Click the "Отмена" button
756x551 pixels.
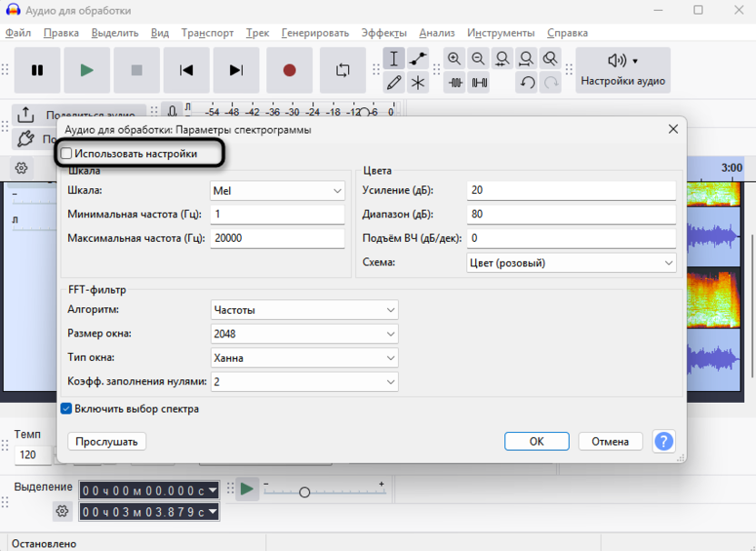tap(610, 441)
